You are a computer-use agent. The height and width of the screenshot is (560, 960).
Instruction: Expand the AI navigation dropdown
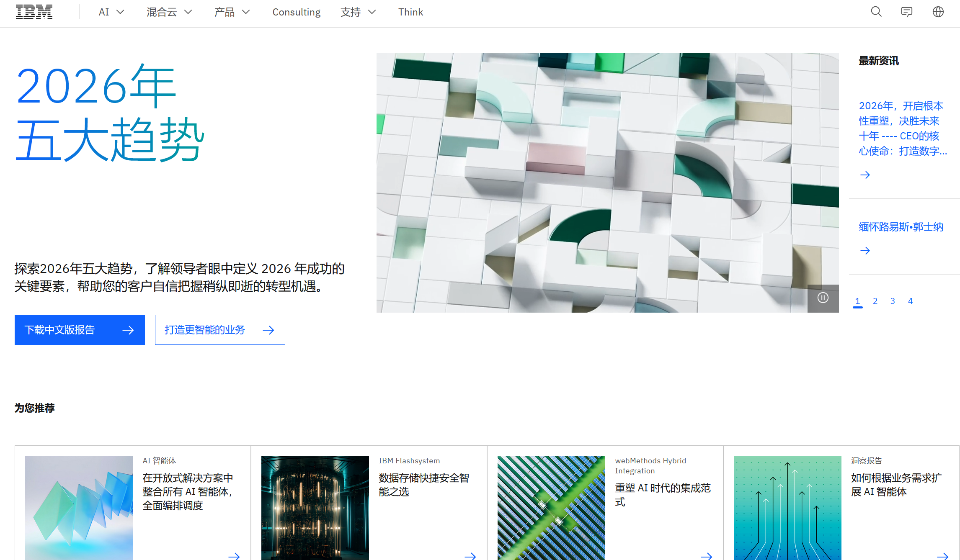pyautogui.click(x=111, y=12)
